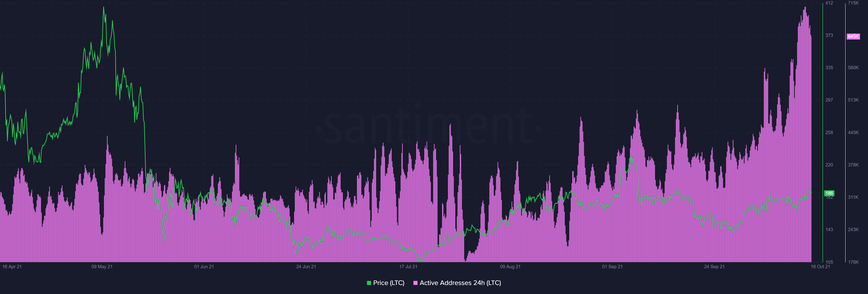
Task: Click the 105 price axis value
Action: pos(829,262)
